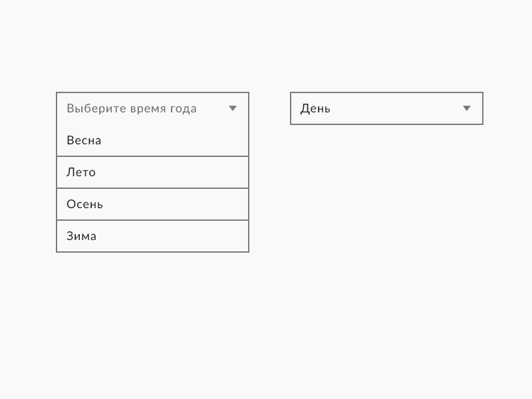Collapse the 'Выберите время года' dropdown
This screenshot has width=532, height=399.
pyautogui.click(x=152, y=108)
